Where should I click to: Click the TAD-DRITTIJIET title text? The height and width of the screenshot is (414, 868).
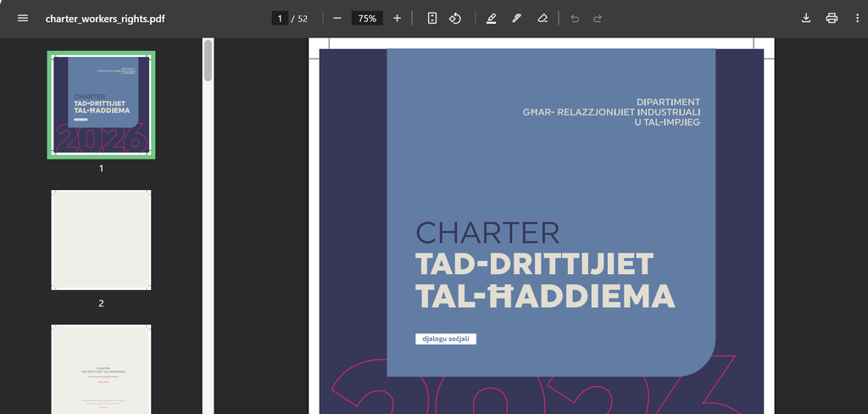[535, 265]
